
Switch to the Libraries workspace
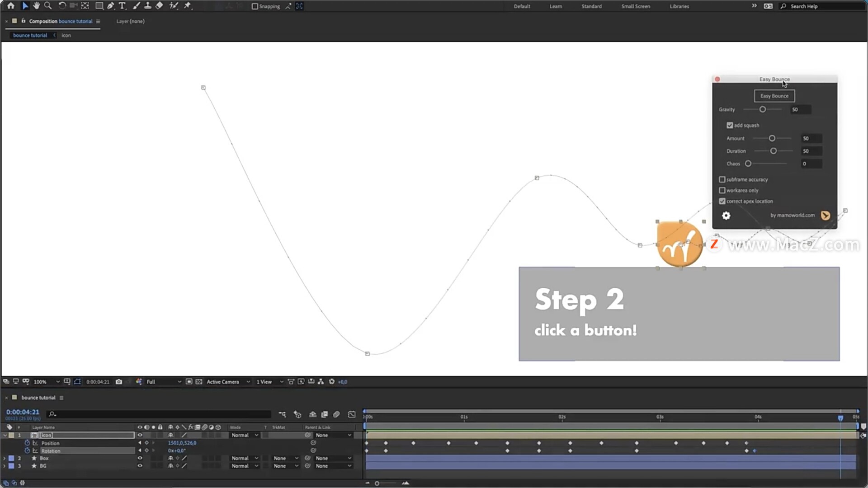[679, 6]
